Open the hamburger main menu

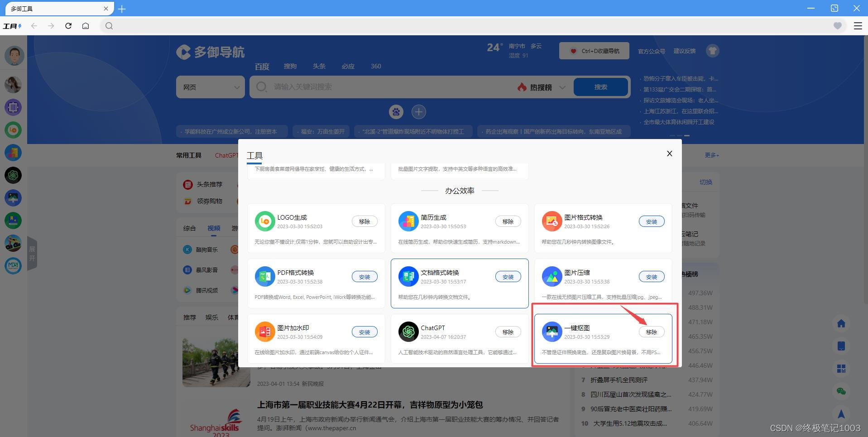click(858, 26)
